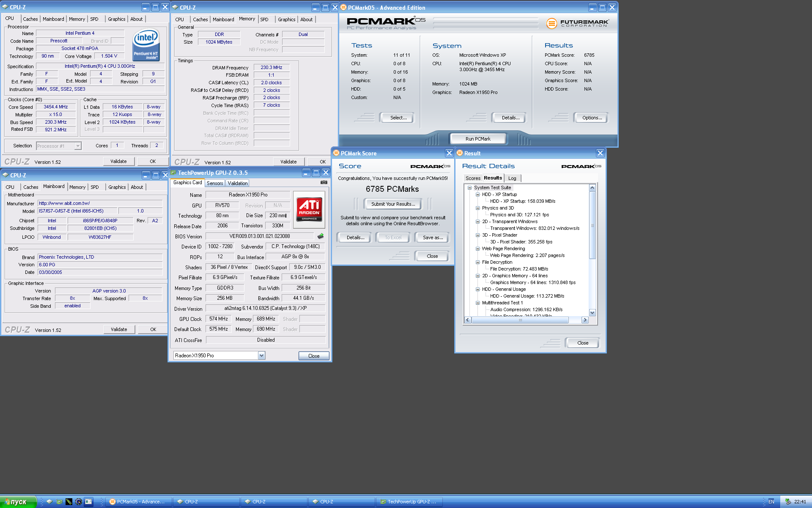Open About tab in CPU-Z Memory window
Screen dimensions: 812x508
(306, 19)
